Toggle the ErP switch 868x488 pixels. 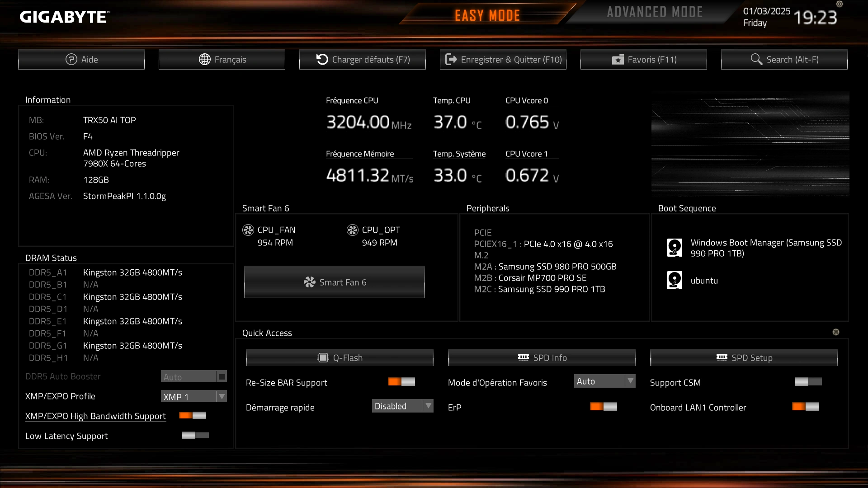tap(604, 407)
